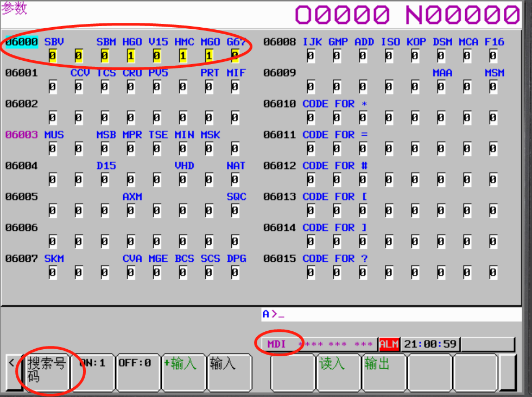
Task: Click the MDI mode status indicator
Action: [x=277, y=344]
